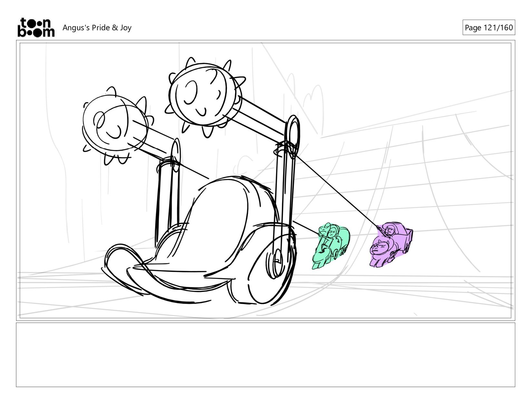
Task: Click the storyboard panel drawing thumbnail
Action: (x=266, y=181)
